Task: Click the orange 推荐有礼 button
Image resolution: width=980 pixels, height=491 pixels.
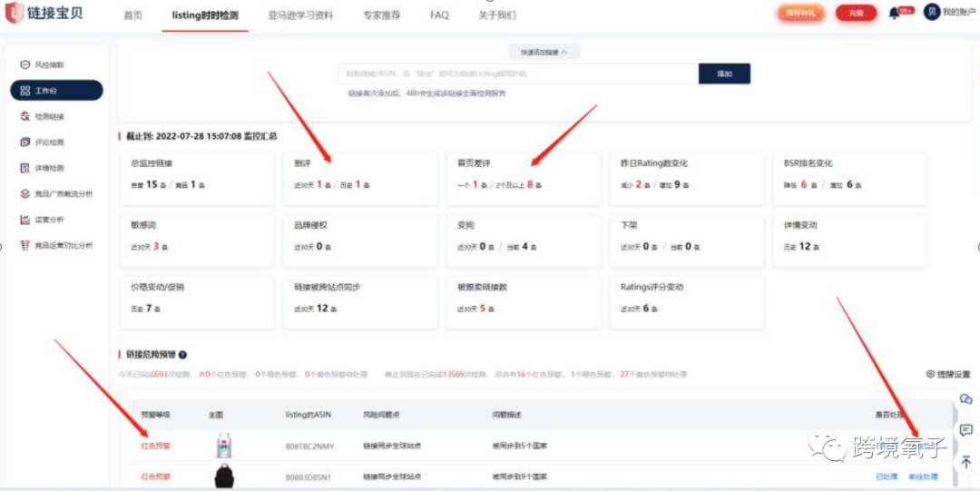Action: 800,13
